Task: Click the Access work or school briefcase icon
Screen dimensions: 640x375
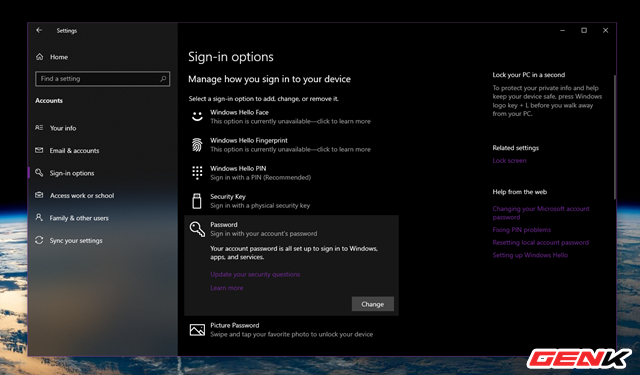Action: coord(39,195)
